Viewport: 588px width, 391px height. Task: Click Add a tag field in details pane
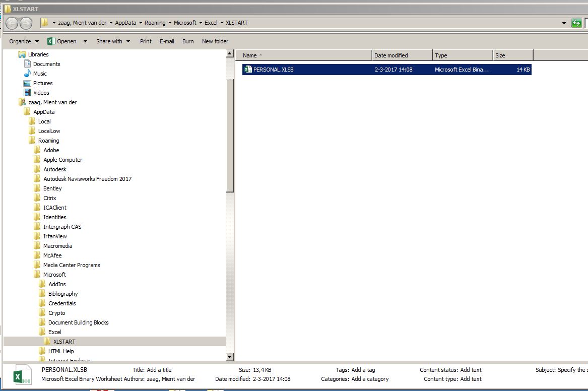(363, 370)
